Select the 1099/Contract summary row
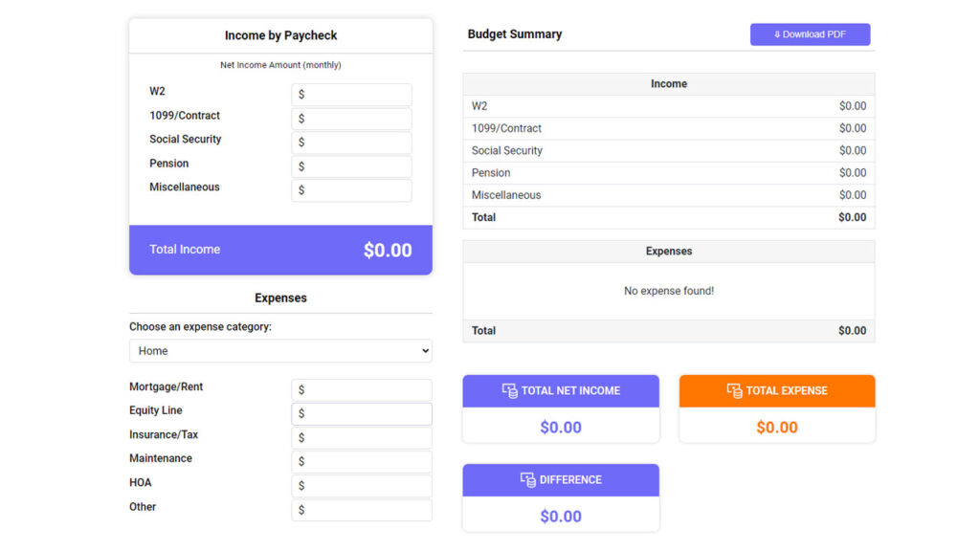 pos(669,129)
